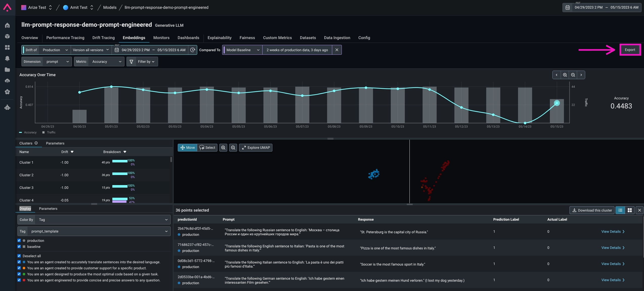Click the clock time-range icon
The width and height of the screenshot is (644, 291).
click(193, 50)
